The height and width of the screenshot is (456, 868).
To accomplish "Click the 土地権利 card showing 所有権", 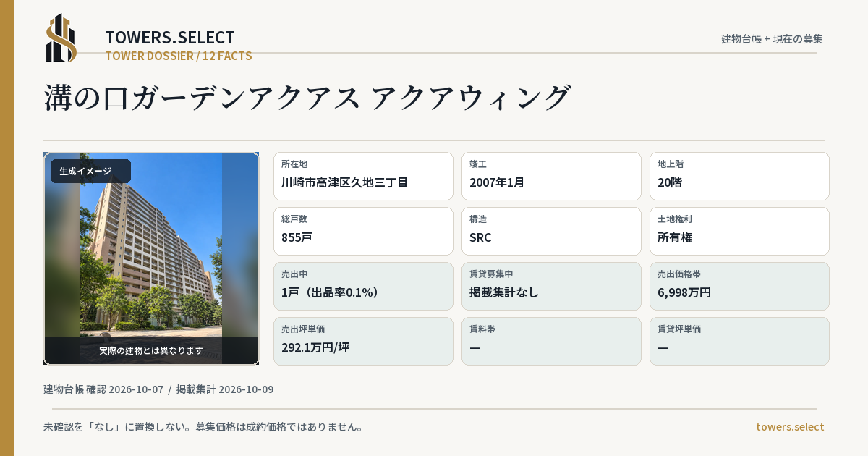I will tap(739, 231).
